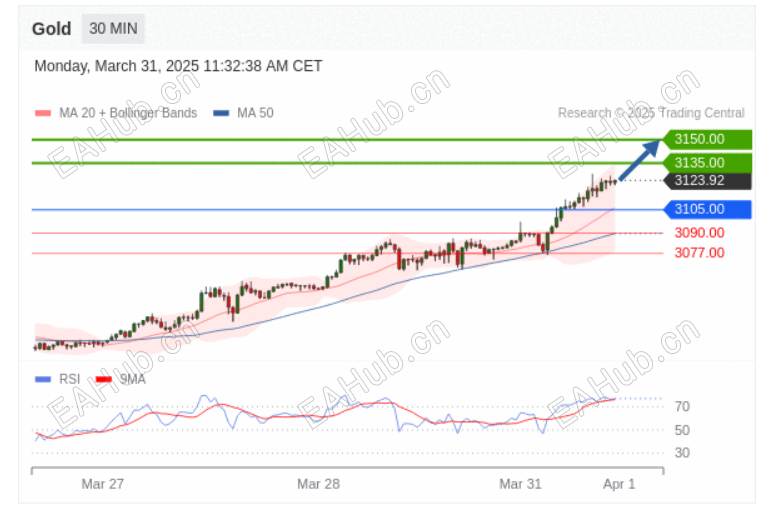Click the 3105.00 blue pivot price label
Image resolution: width=773 pixels, height=514 pixels.
coord(707,209)
